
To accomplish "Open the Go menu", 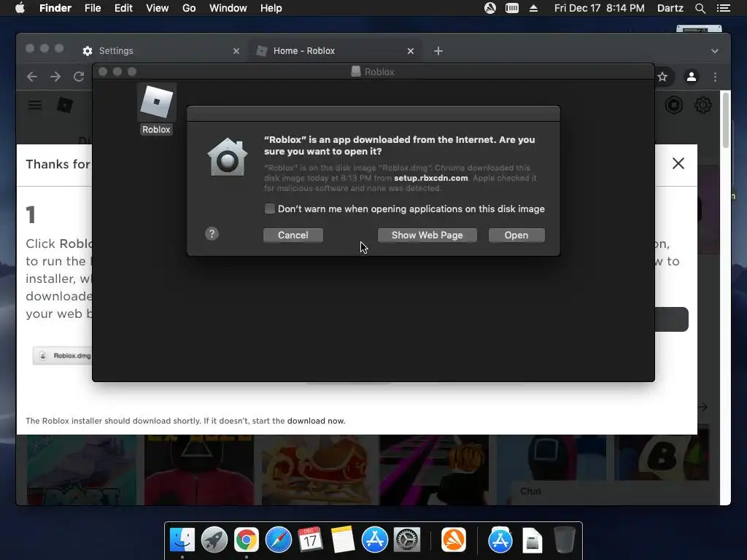I will 189,8.
